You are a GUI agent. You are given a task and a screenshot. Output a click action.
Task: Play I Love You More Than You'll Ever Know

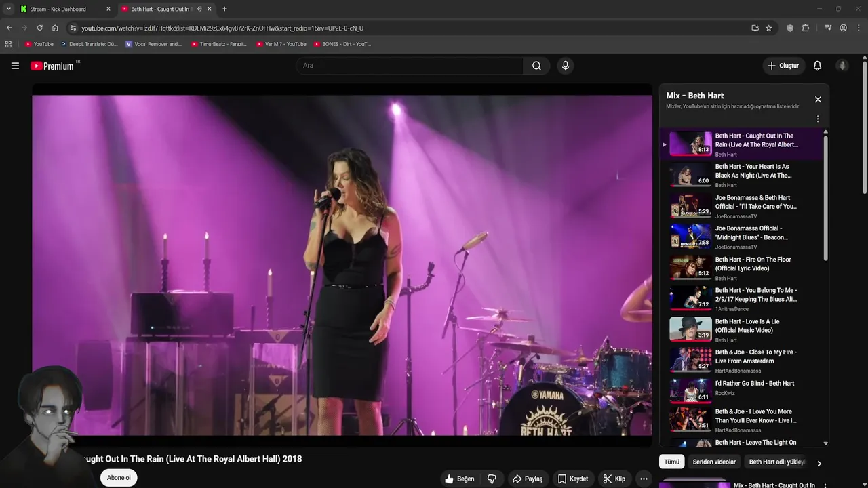tap(741, 420)
